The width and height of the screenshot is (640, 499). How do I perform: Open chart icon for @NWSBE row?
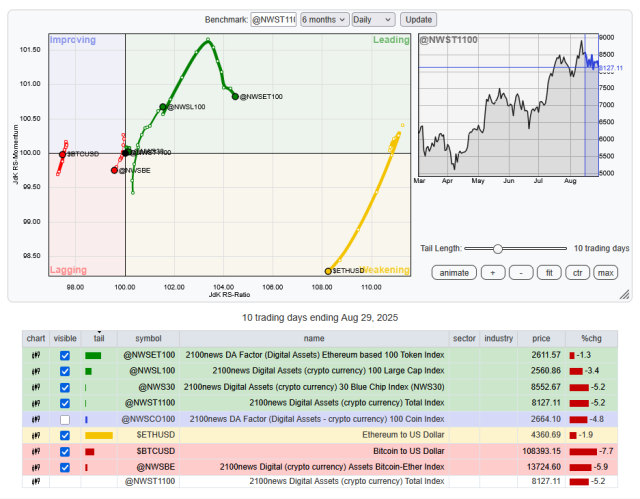(x=36, y=467)
